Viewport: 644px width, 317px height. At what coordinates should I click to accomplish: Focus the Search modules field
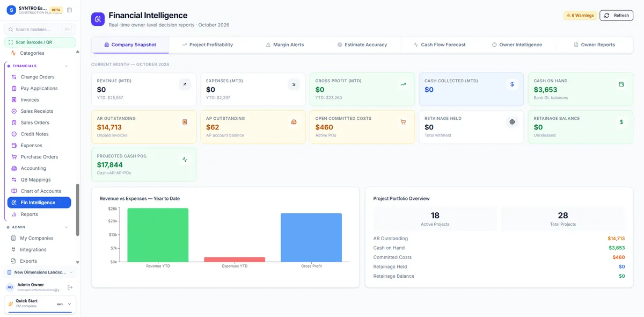40,30
